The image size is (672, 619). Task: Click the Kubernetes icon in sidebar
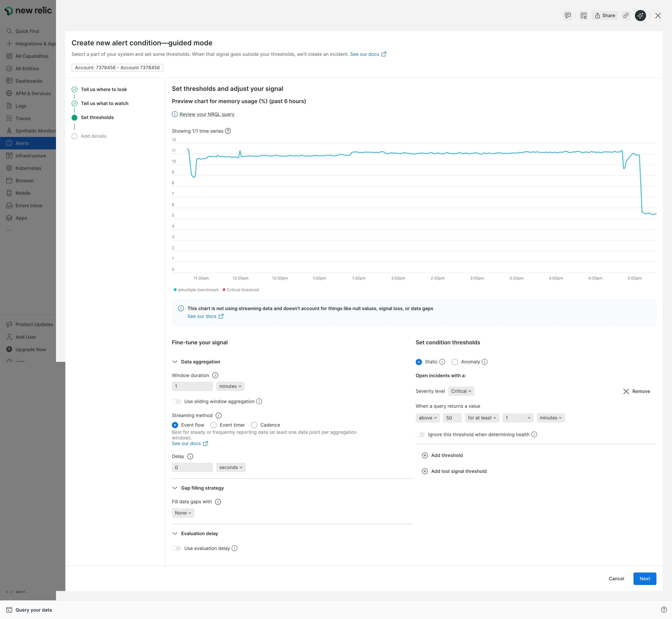click(x=9, y=168)
